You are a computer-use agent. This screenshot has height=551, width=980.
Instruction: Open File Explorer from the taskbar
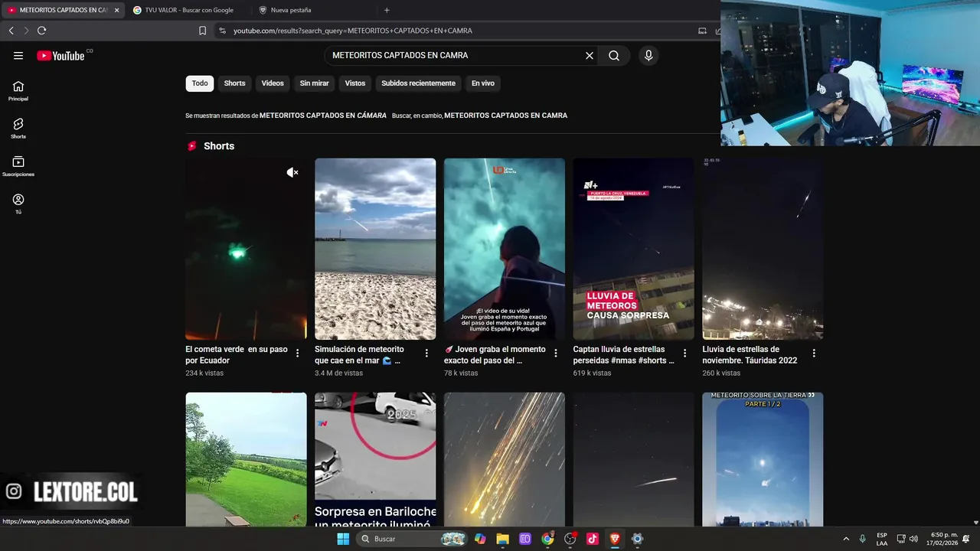(x=502, y=539)
